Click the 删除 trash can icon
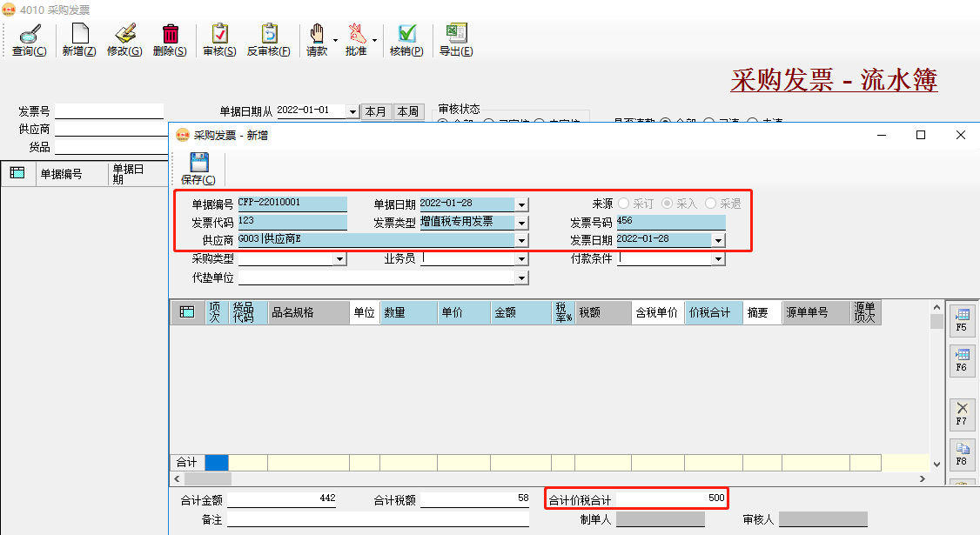Screen dimensions: 980x535 170,34
